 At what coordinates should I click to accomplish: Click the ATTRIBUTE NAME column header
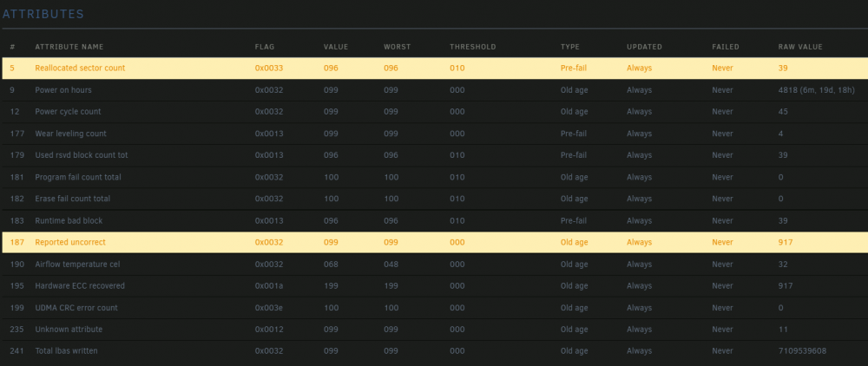(x=69, y=47)
